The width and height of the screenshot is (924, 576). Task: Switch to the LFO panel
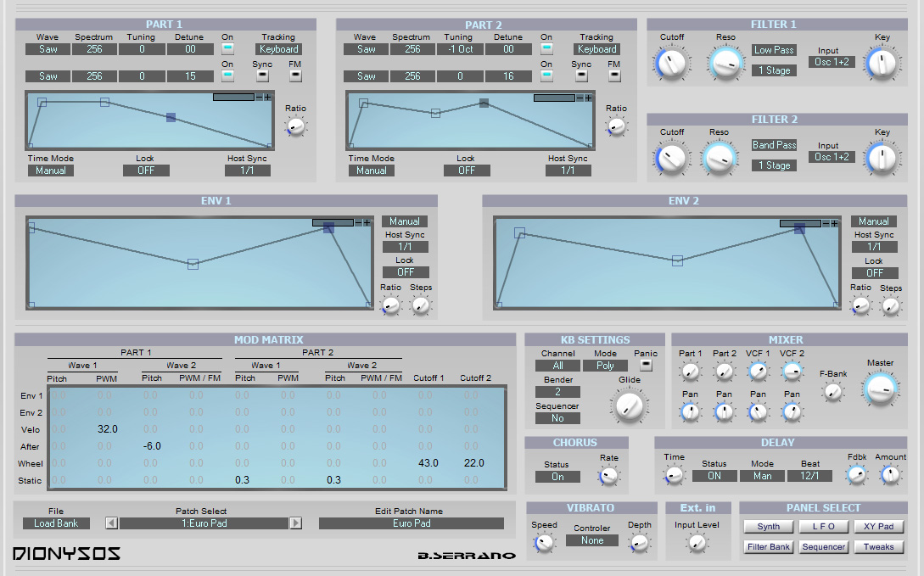point(823,527)
